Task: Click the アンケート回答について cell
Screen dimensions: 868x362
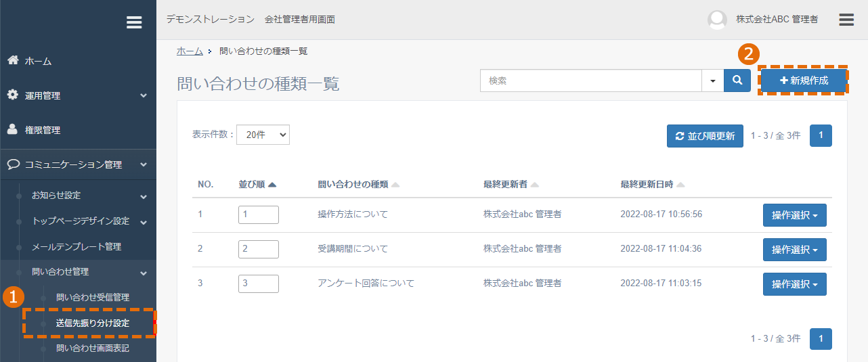Action: click(x=366, y=284)
